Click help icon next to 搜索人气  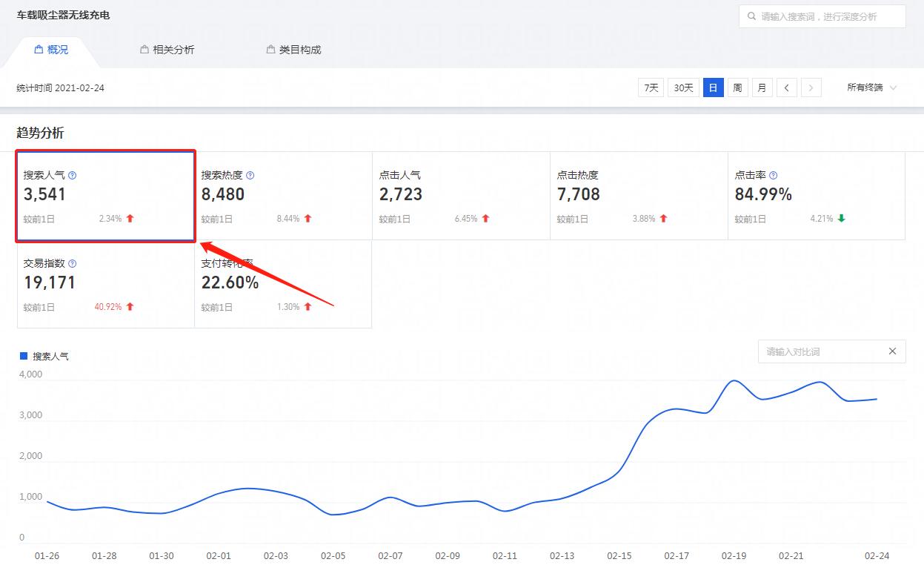(73, 176)
